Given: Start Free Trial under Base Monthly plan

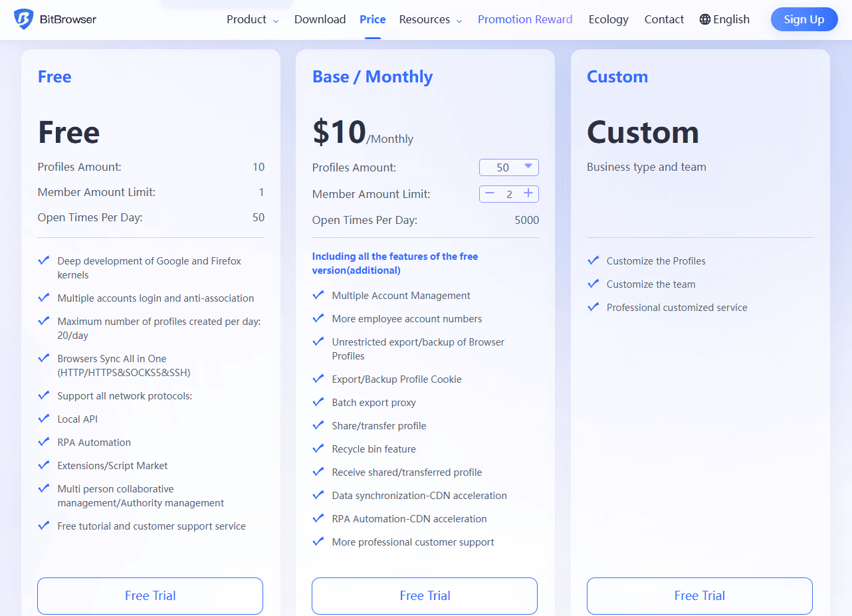Looking at the screenshot, I should coord(425,595).
